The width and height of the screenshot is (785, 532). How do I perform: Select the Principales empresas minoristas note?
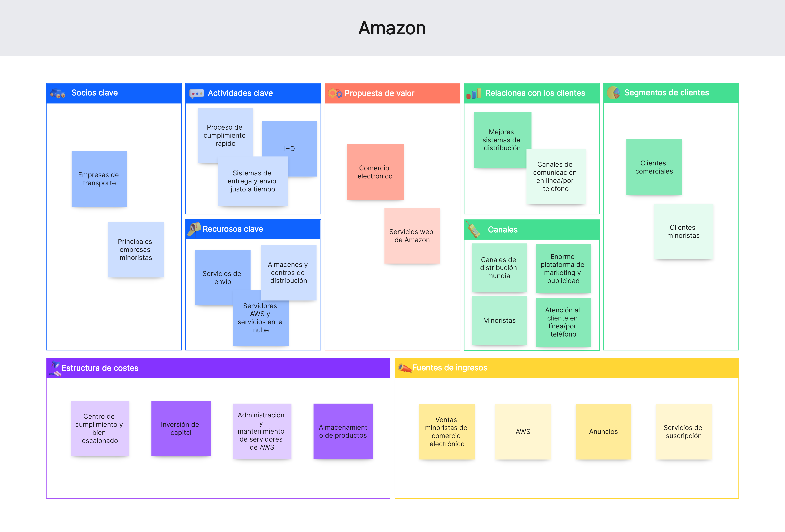point(136,250)
